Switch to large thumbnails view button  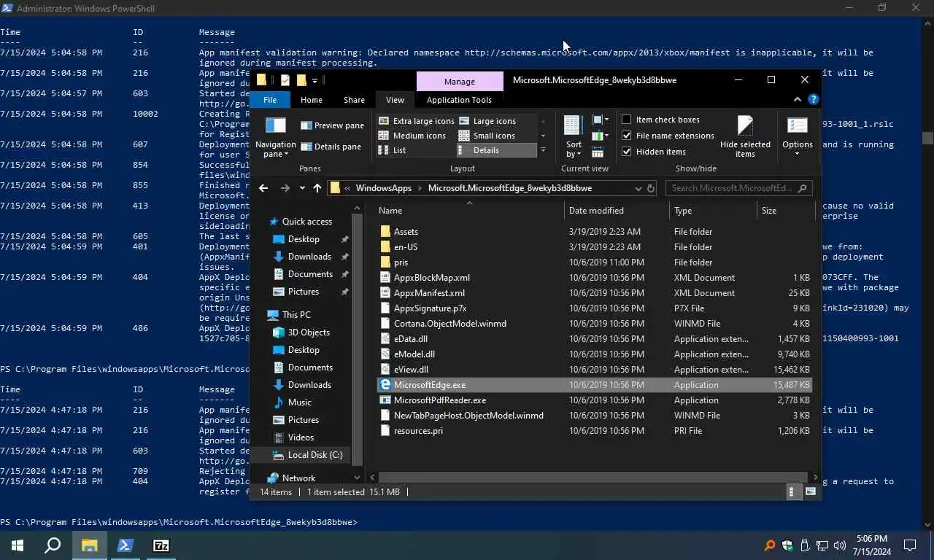point(810,492)
